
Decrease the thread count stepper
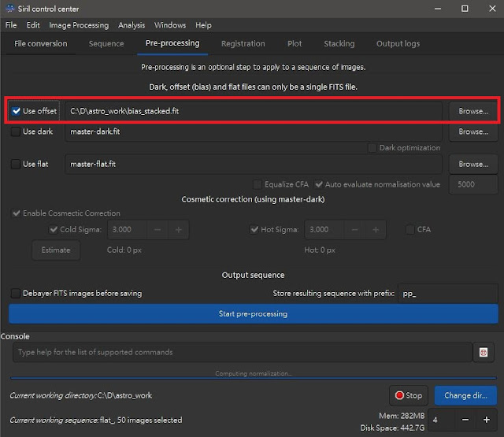[x=465, y=420]
